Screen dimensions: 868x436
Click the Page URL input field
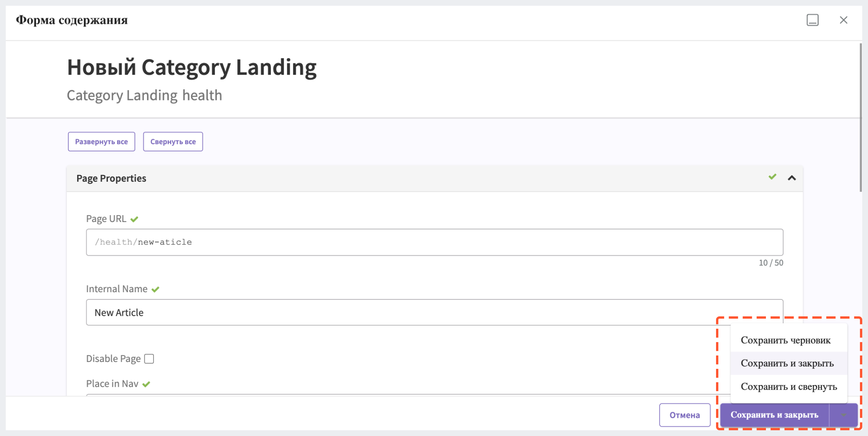click(x=434, y=241)
